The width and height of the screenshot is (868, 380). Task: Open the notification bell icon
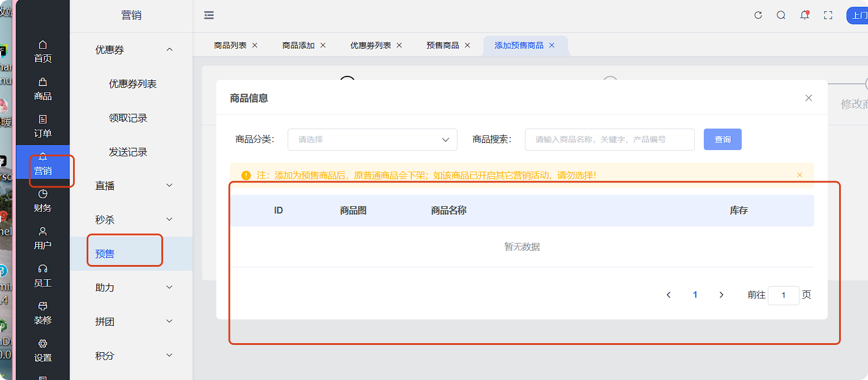(804, 15)
